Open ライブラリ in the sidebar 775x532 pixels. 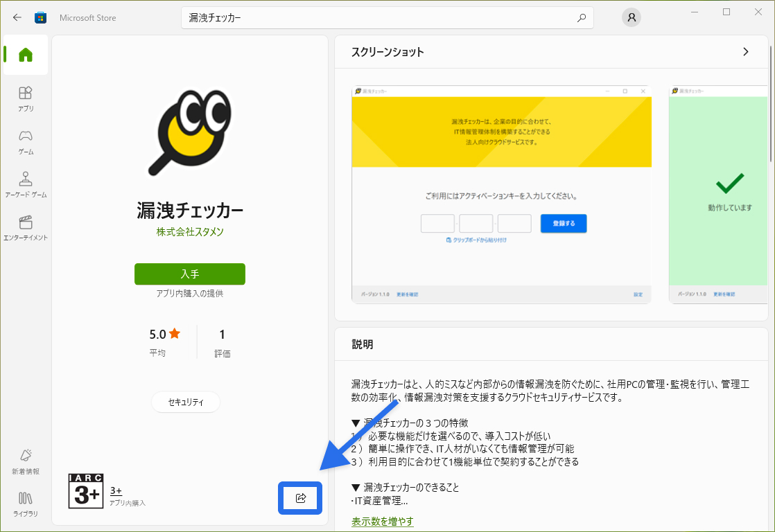pyautogui.click(x=26, y=504)
